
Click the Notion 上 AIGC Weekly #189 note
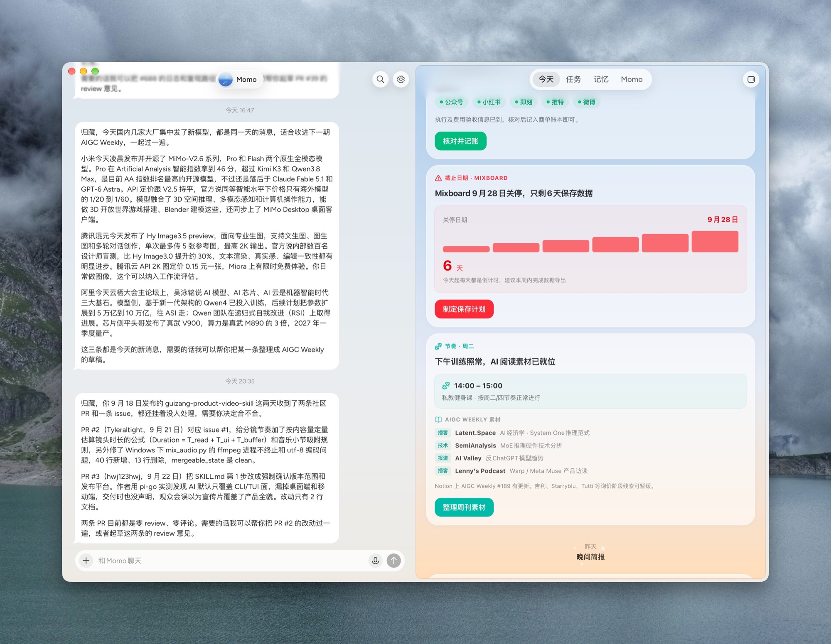coord(545,486)
